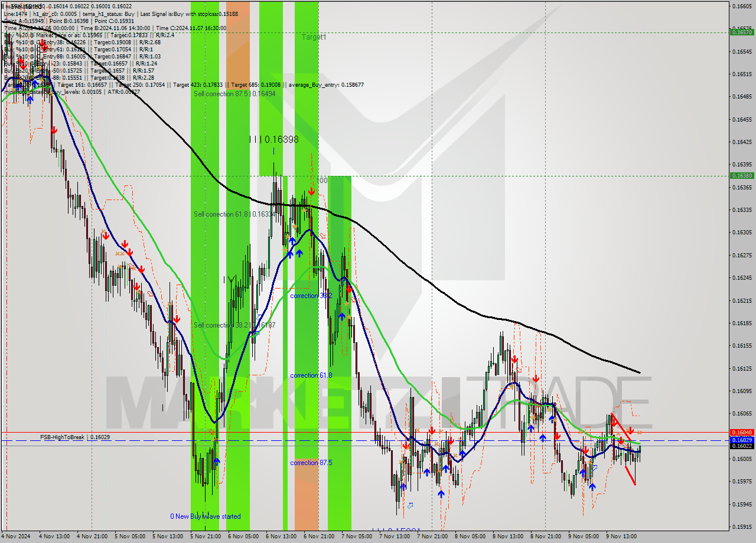The image size is (756, 543).
Task: Click the blue 'correction 38.2' label
Action: (x=311, y=295)
